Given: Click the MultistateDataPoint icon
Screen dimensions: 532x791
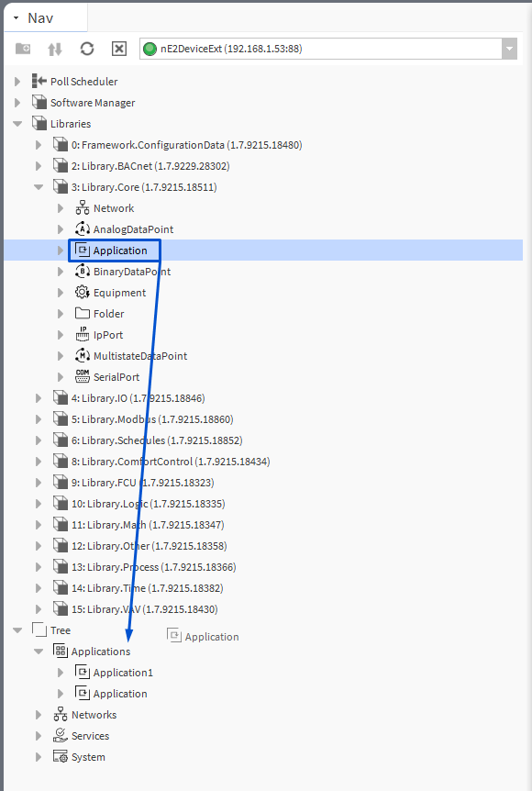Looking at the screenshot, I should click(x=81, y=355).
